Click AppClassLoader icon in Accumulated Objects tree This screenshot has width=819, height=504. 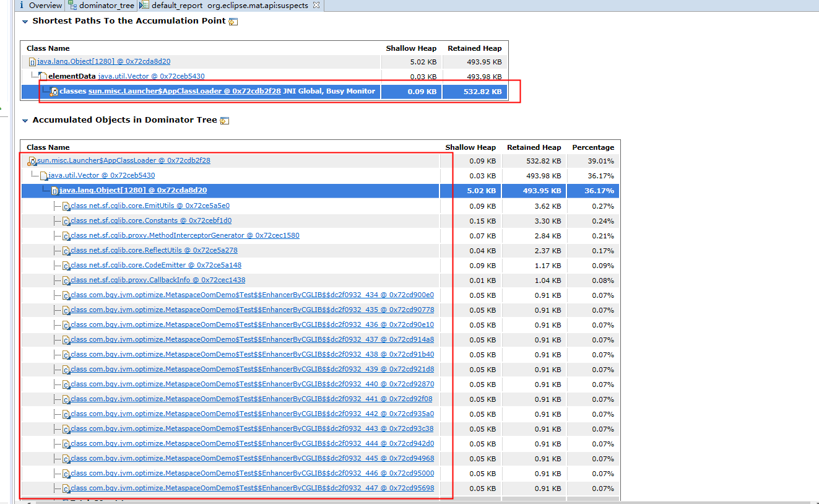pyautogui.click(x=32, y=161)
